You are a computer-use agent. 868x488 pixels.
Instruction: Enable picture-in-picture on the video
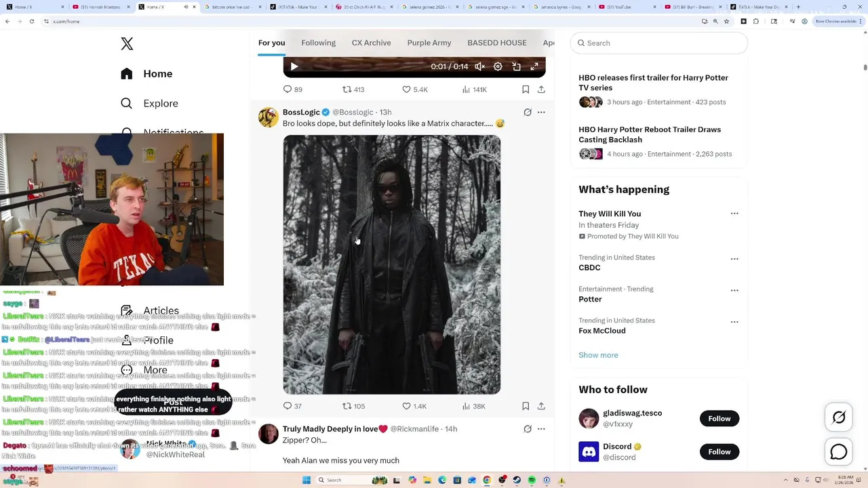[x=516, y=66]
